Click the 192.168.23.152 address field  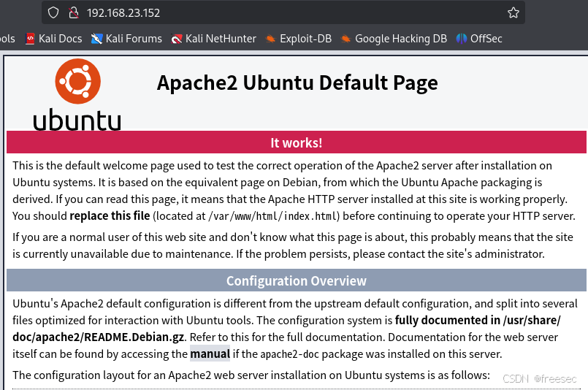coord(283,12)
